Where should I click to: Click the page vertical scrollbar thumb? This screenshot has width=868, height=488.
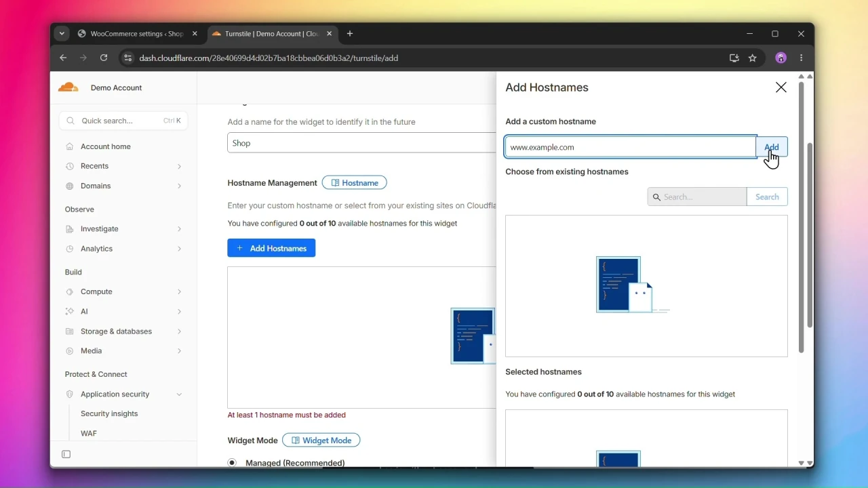810,235
